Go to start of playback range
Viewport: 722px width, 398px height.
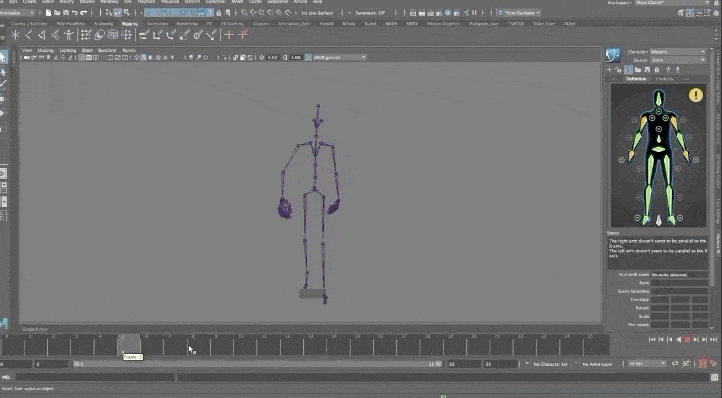[652, 339]
